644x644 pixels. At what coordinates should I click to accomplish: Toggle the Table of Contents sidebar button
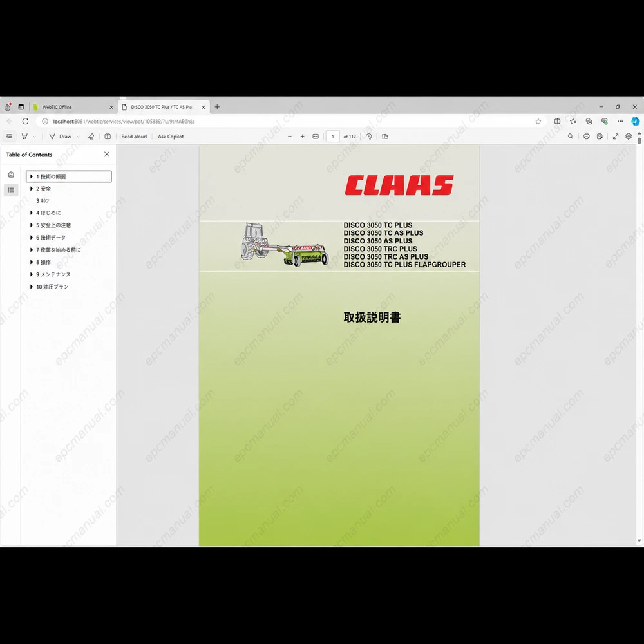(9, 137)
